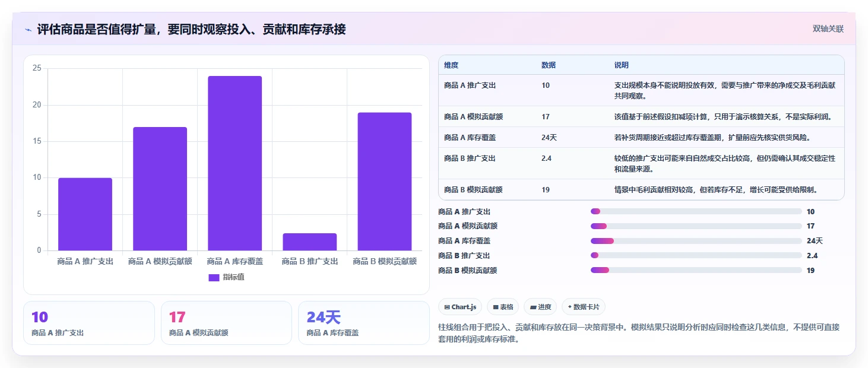Click table cell 商品 B 推广支出
The height and width of the screenshot is (368, 868).
click(x=470, y=158)
